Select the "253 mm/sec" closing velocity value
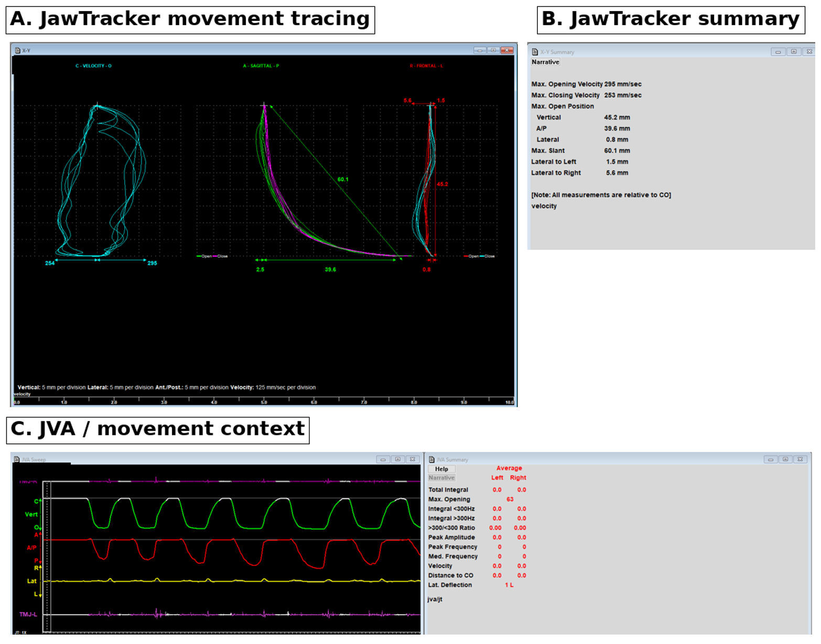The height and width of the screenshot is (644, 821). tap(623, 95)
